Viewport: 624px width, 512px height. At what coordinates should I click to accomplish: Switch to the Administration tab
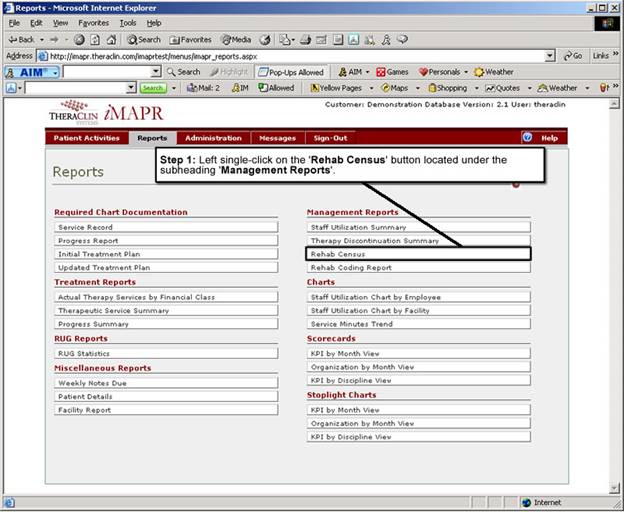[213, 138]
